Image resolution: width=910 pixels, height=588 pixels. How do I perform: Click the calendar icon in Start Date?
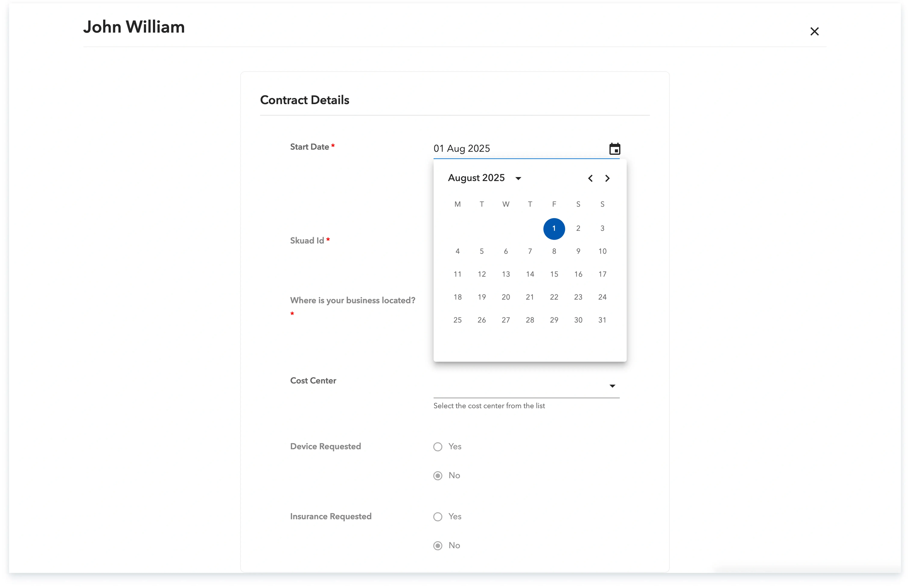point(614,149)
